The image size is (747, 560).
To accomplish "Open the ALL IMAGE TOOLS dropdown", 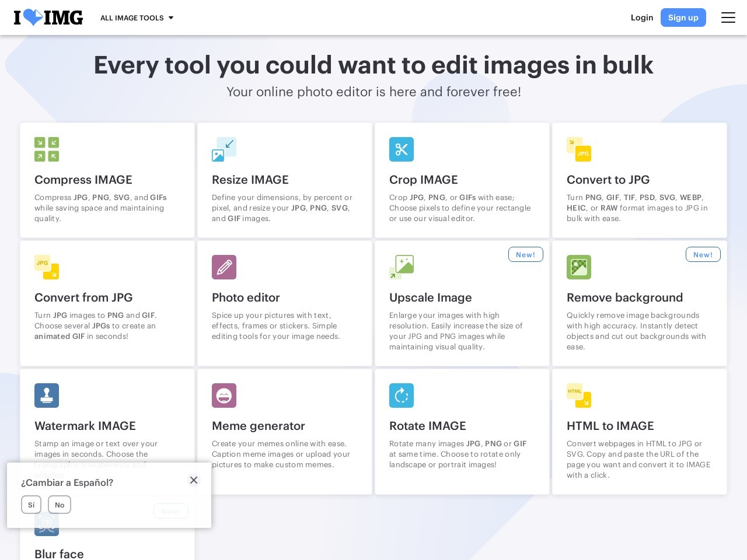I will [x=137, y=18].
